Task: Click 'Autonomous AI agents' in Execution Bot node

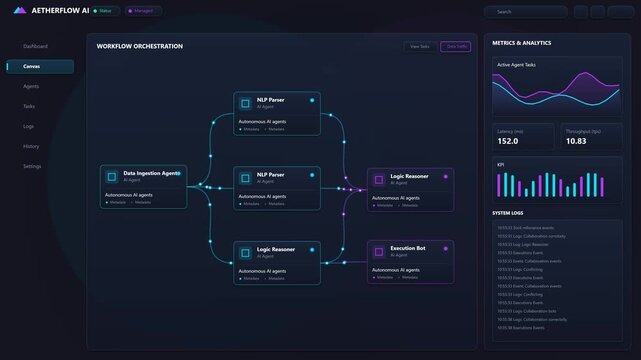Action: click(x=395, y=270)
